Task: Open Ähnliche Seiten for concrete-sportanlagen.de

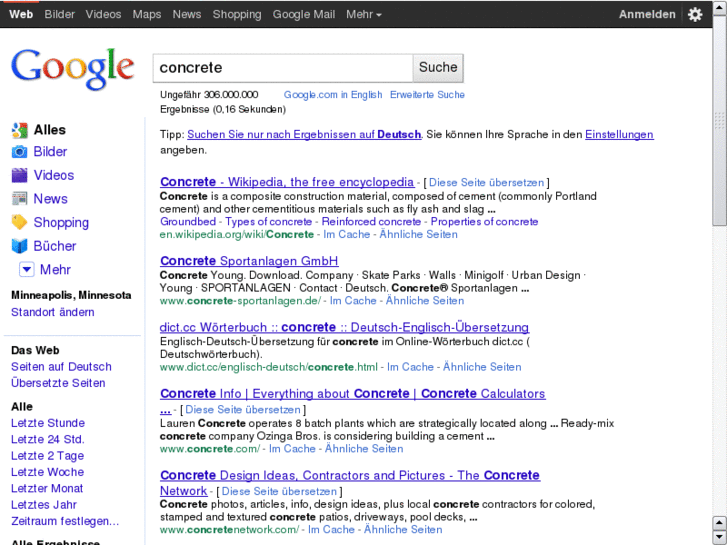Action: [425, 301]
